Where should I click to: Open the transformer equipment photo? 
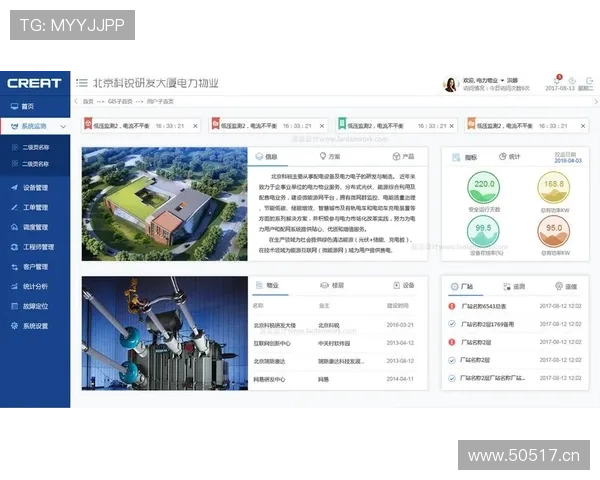165,333
